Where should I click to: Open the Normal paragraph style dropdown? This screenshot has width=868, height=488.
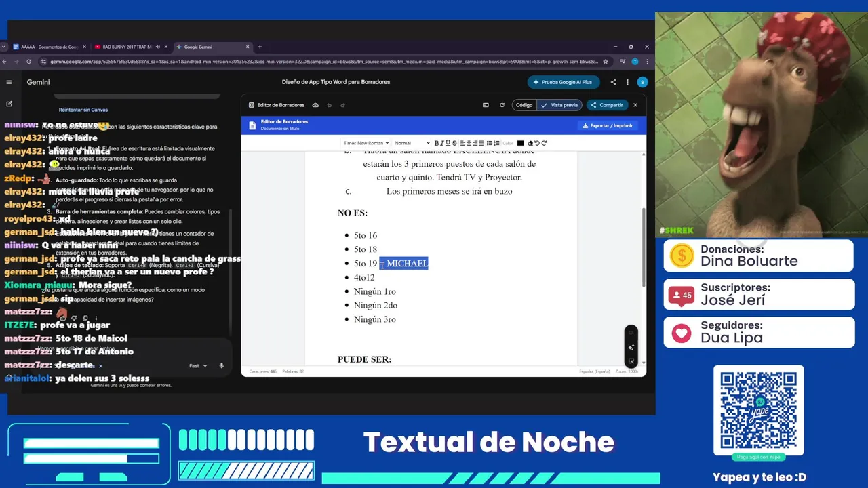pos(412,143)
